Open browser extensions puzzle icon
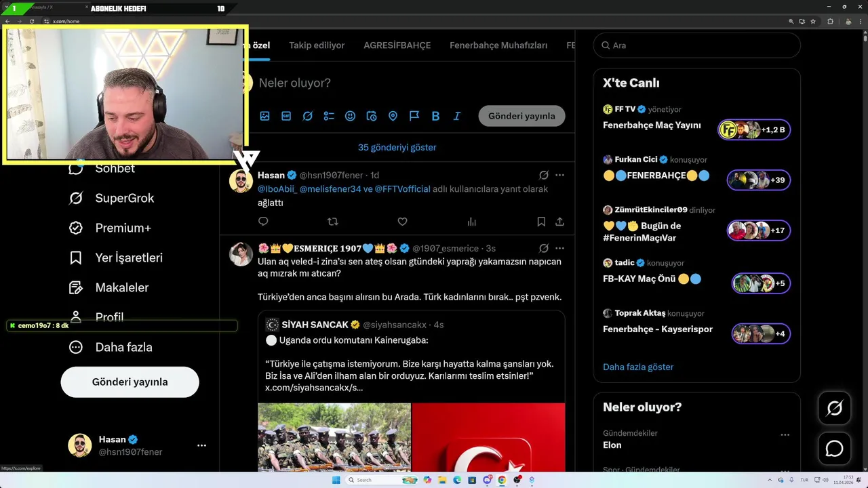The height and width of the screenshot is (488, 868). [830, 21]
